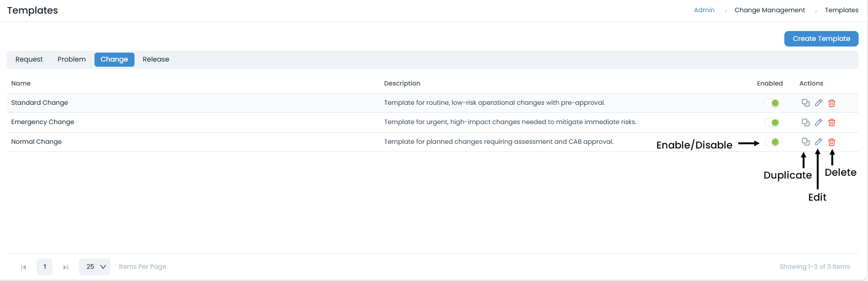Click the routine low-risk operational changes description
Viewport: 868px width, 281px height.
(495, 103)
